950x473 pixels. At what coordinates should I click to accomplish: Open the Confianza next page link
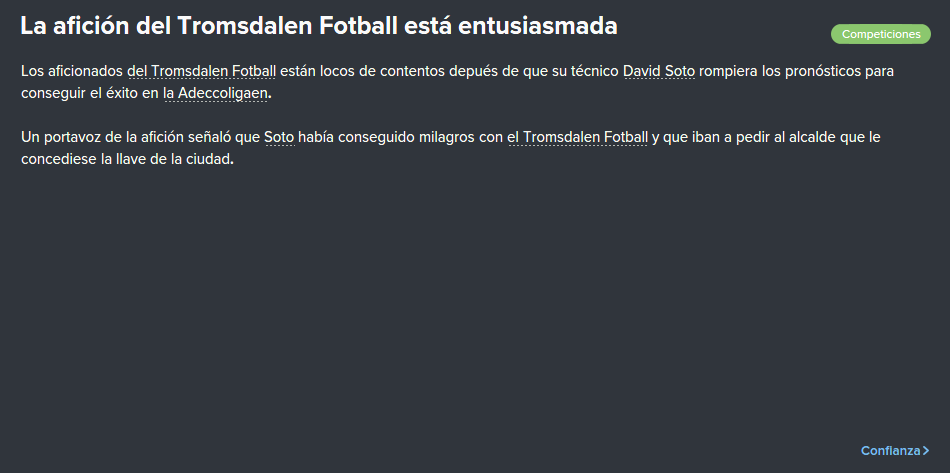click(895, 451)
